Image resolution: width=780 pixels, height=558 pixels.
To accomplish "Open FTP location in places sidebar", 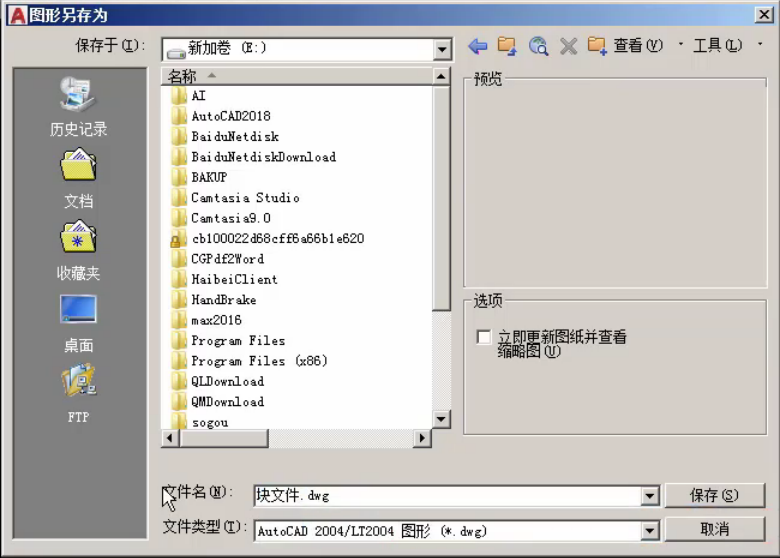I will 79,394.
